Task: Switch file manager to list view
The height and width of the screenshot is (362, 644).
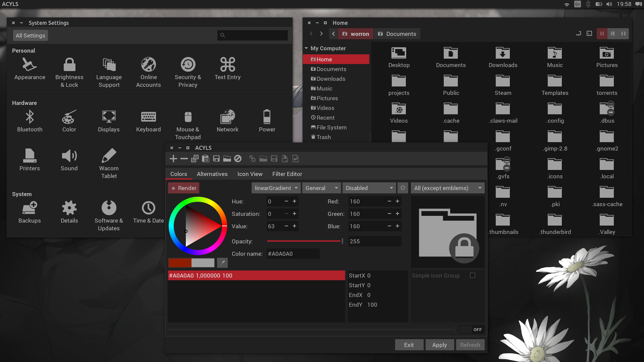Action: (613, 34)
